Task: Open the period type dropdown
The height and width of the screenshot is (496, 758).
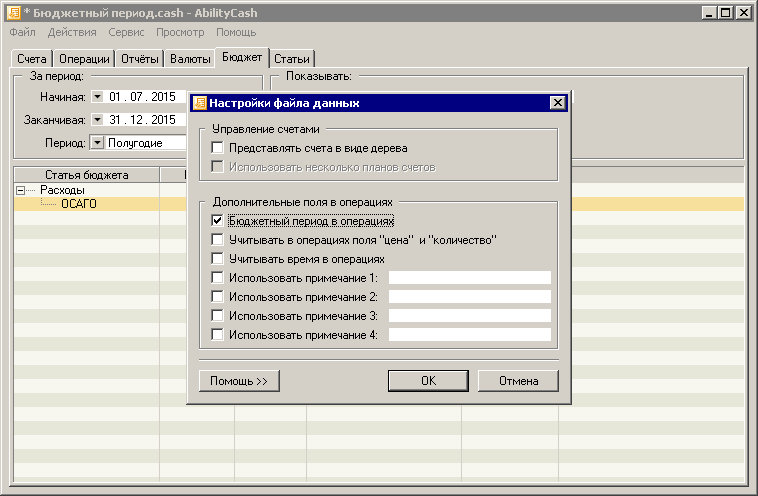Action: (97, 143)
